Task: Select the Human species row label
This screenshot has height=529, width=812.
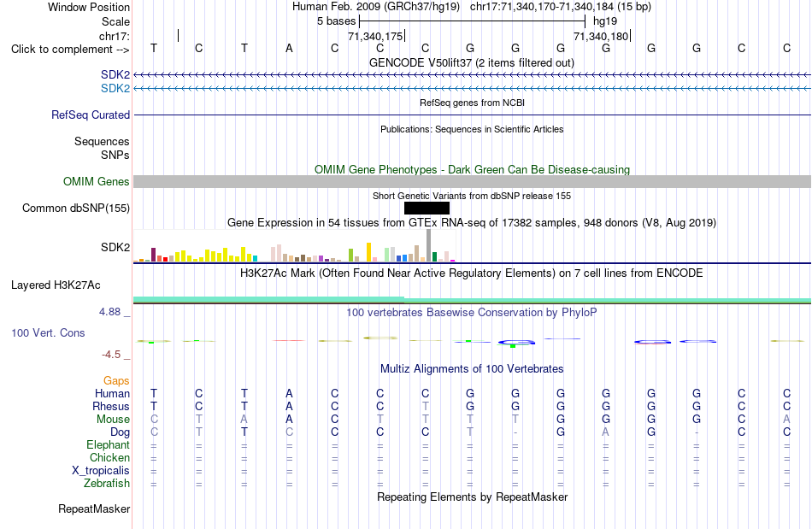Action: click(x=112, y=394)
